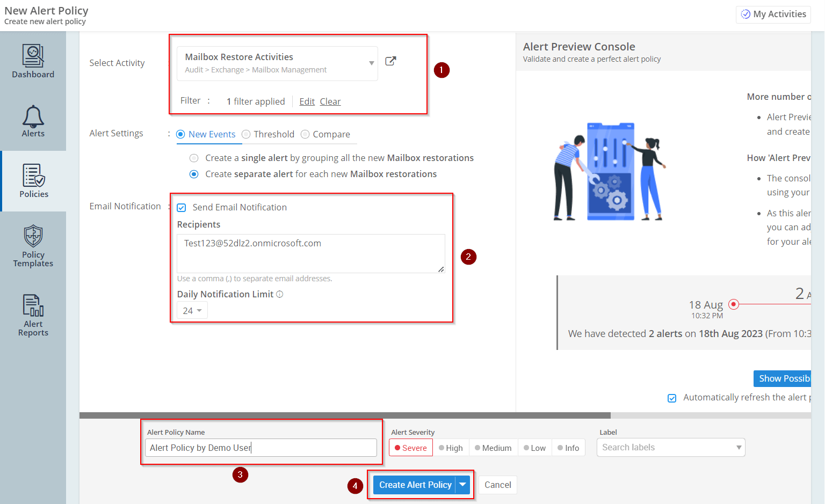The width and height of the screenshot is (825, 504).
Task: Edit the applied filter
Action: pos(307,101)
